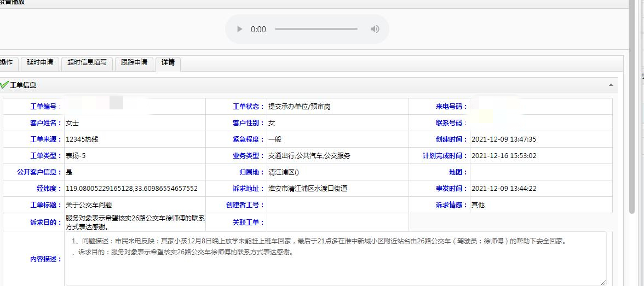Click 诉求地址 value 淮安市清江浦区水渡口街道
The height and width of the screenshot is (286, 644).
pos(308,189)
